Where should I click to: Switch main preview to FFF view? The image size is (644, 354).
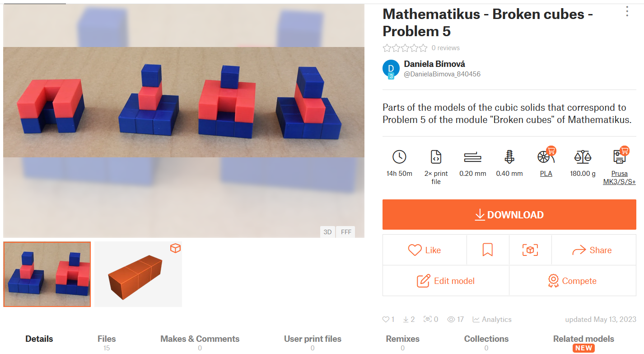tap(346, 232)
